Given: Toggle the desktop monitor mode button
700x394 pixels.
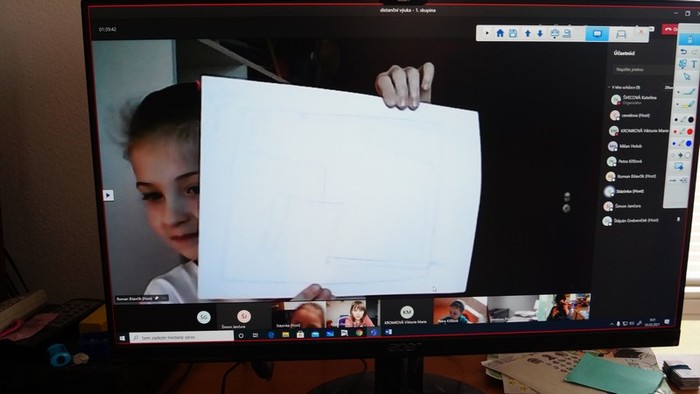Looking at the screenshot, I should pyautogui.click(x=597, y=34).
